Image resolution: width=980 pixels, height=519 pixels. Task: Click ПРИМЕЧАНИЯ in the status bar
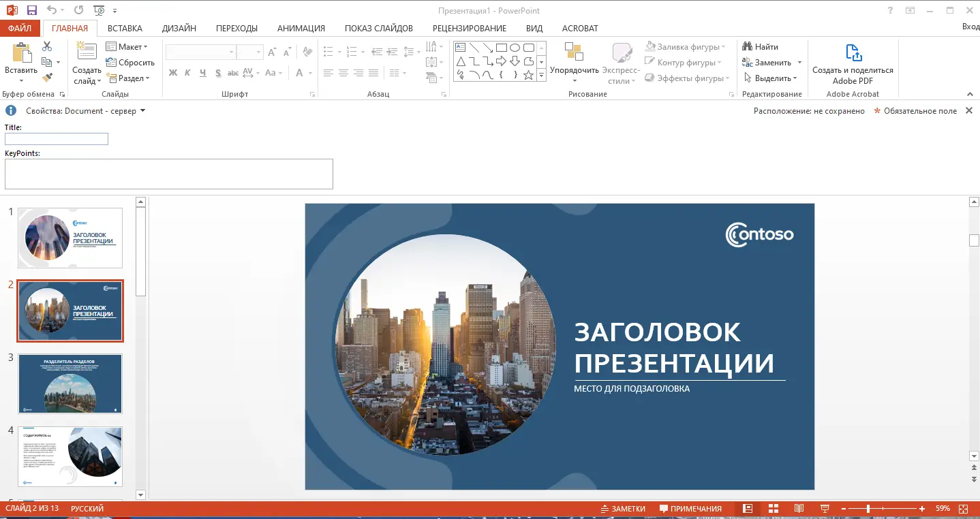[691, 508]
